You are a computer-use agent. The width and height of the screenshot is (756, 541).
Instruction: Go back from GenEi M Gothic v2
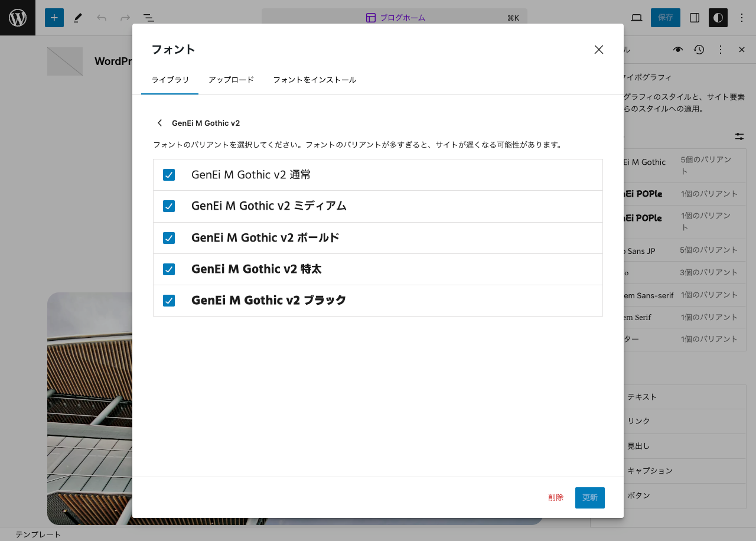159,123
